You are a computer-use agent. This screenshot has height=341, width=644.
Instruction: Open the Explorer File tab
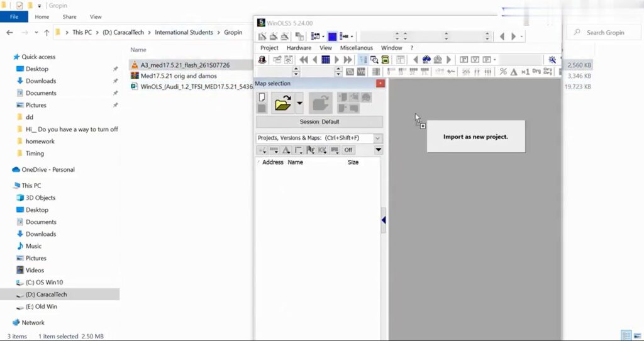point(14,17)
